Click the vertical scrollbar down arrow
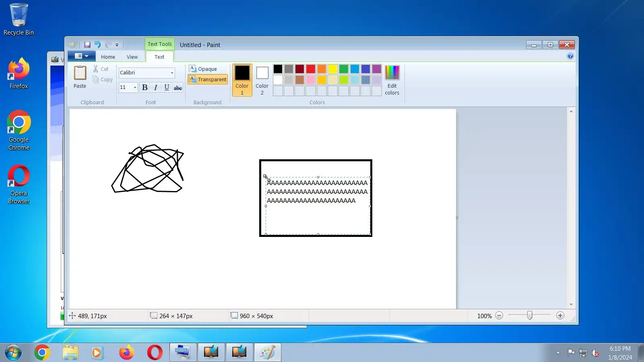The image size is (644, 362). coord(571,304)
